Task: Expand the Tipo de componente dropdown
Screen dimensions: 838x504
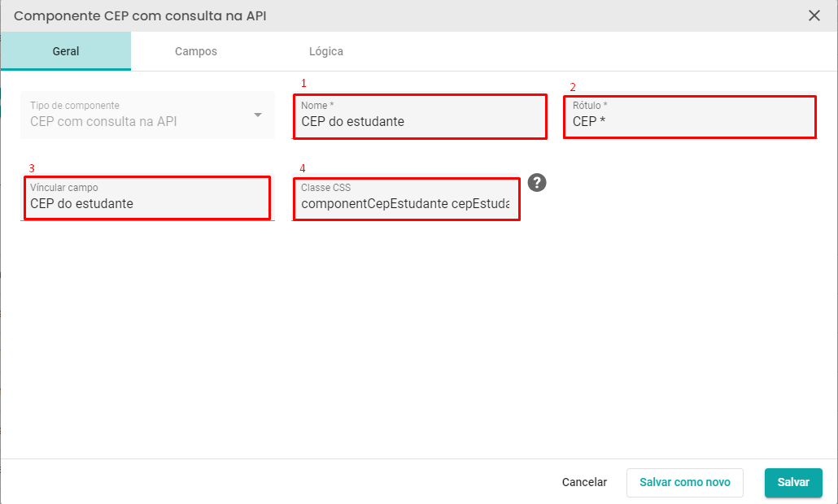Action: (147, 115)
